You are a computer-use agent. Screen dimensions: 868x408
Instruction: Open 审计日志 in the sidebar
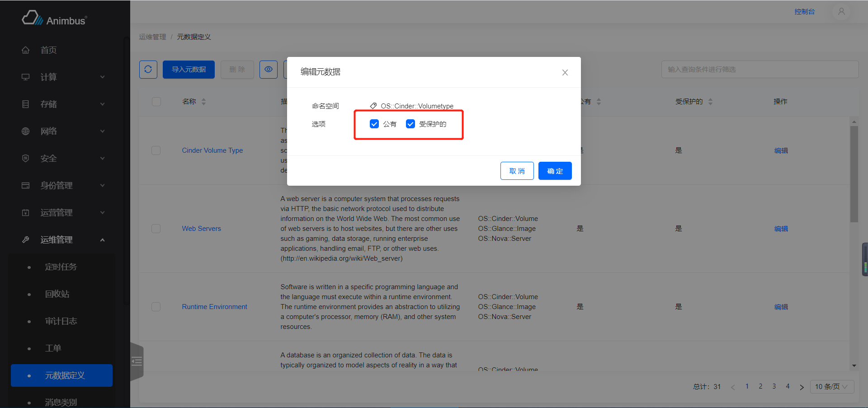tap(61, 321)
